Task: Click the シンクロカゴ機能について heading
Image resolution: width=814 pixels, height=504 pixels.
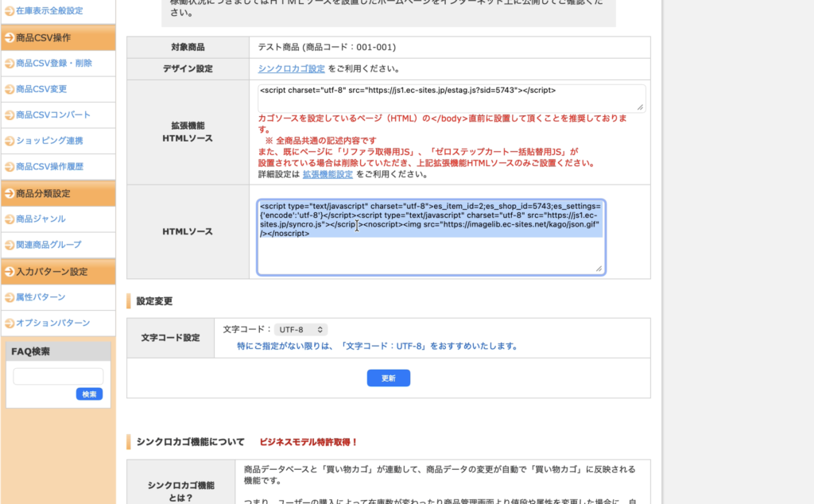Action: tap(191, 442)
